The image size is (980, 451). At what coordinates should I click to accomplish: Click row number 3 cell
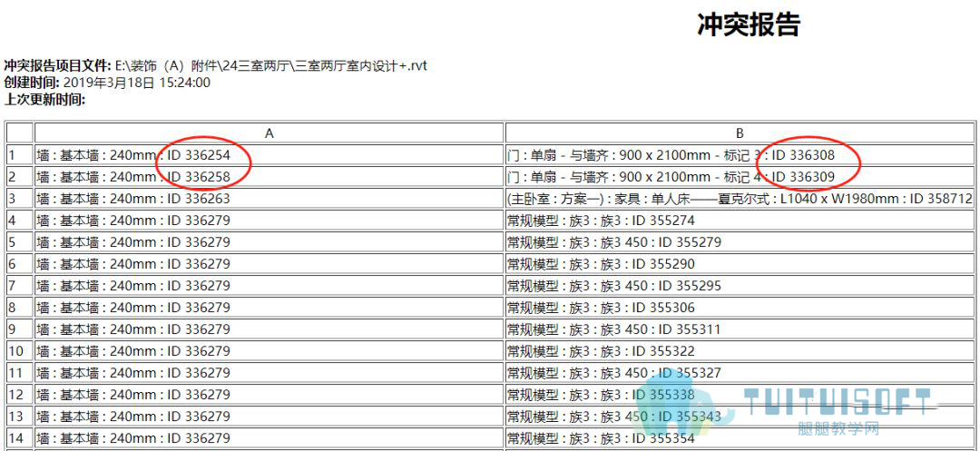click(19, 199)
